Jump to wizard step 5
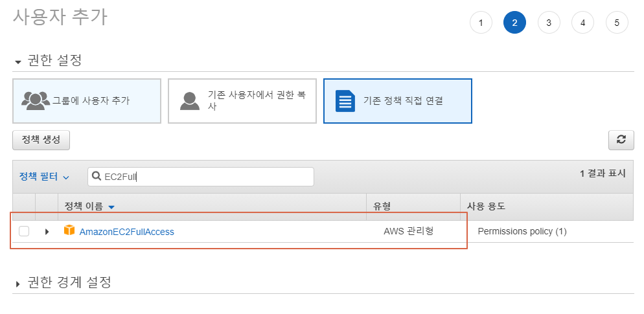Viewport: 644px width, 314px height. coord(617,23)
